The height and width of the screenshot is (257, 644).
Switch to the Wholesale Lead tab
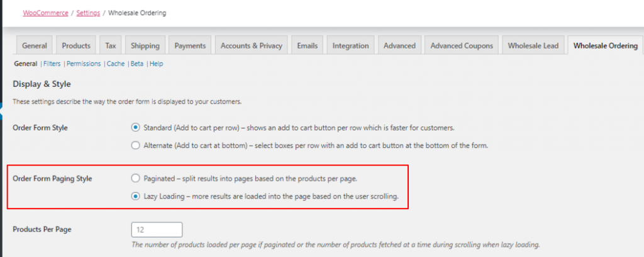click(533, 45)
